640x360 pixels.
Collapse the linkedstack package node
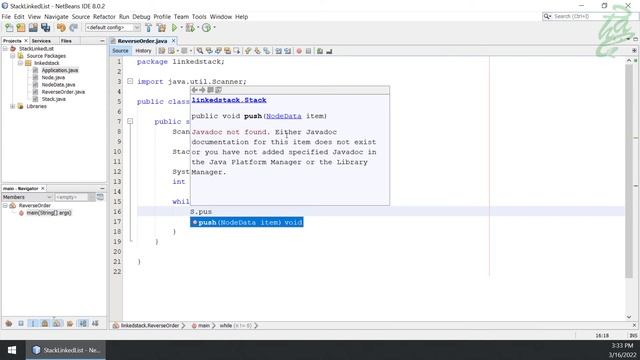tap(20, 63)
